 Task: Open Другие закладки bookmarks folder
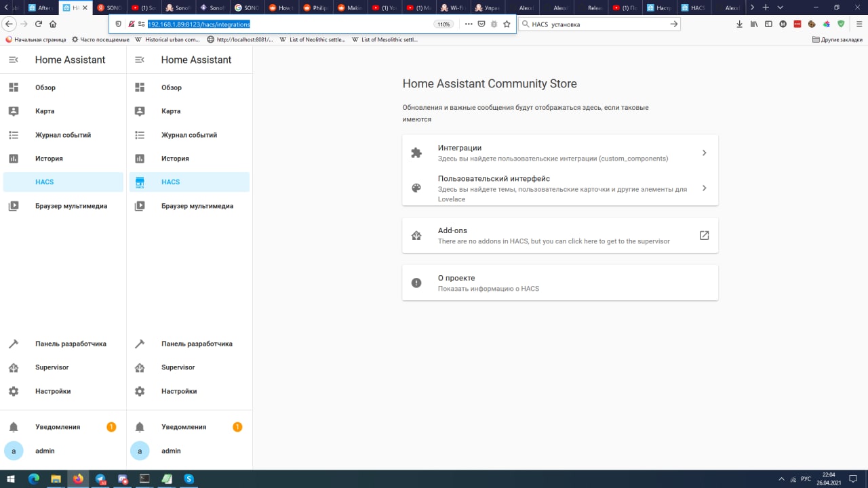coord(837,40)
